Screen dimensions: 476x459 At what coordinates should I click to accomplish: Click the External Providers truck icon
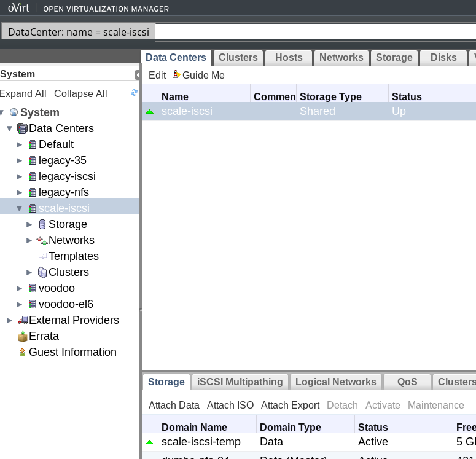click(23, 320)
